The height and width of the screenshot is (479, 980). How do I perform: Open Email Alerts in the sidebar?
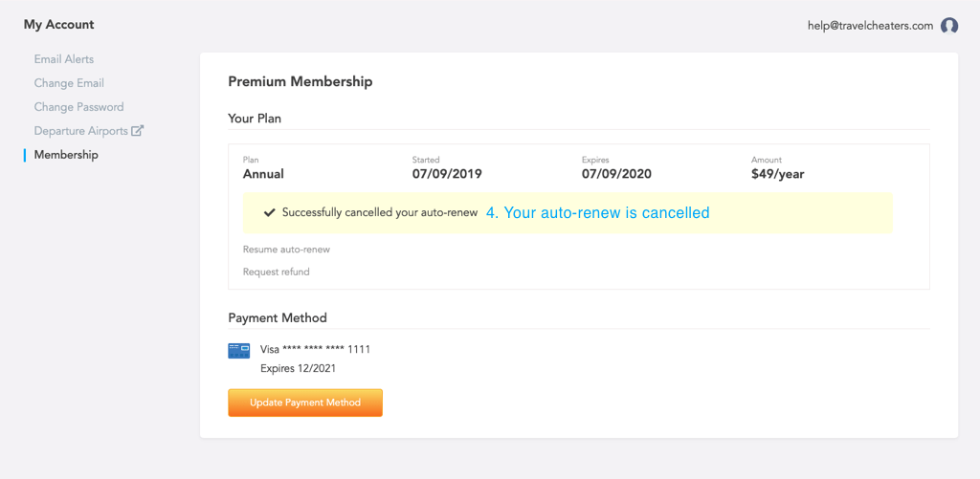click(64, 59)
